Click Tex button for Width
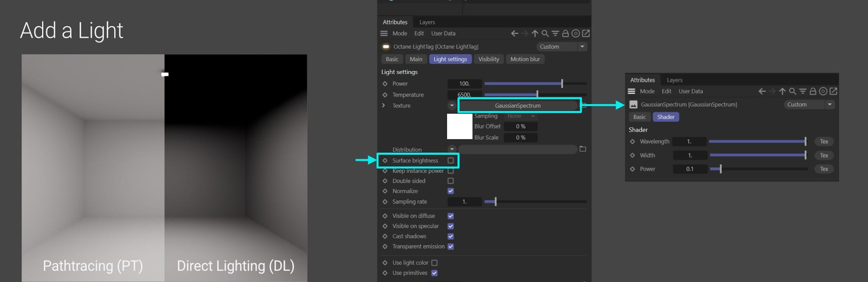Screen dimensions: 868x282 click(824, 155)
